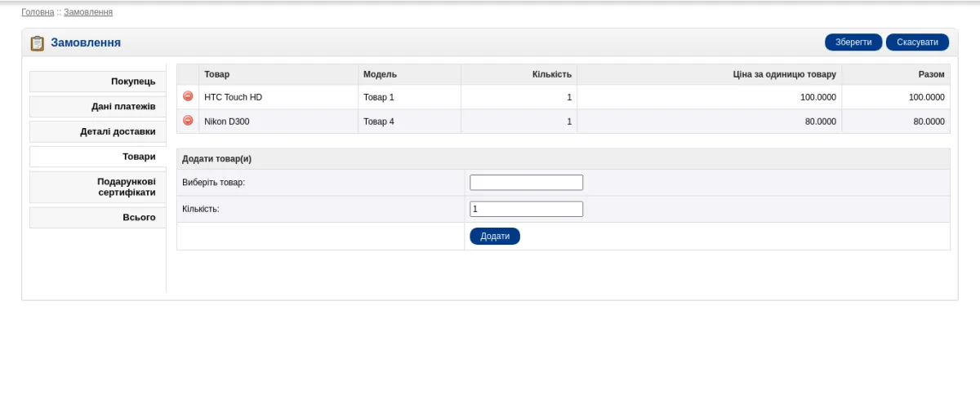This screenshot has width=980, height=403.
Task: Click the Модель column header
Action: click(x=380, y=74)
